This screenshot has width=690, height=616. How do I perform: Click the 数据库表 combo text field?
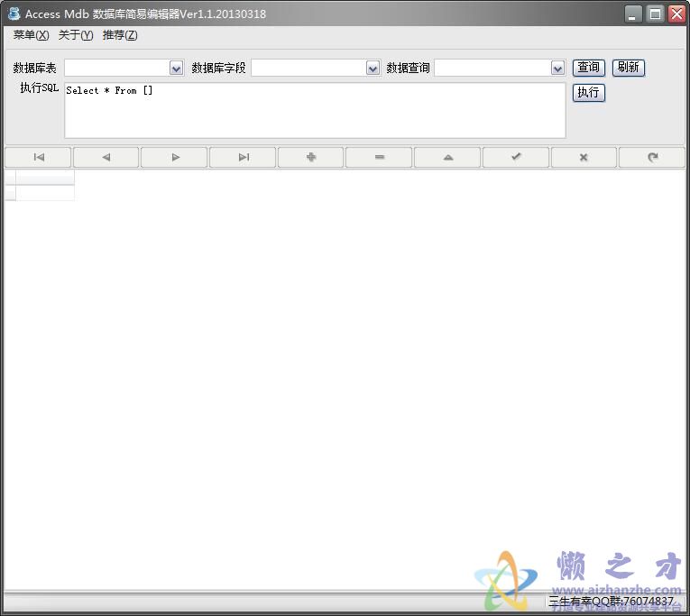click(x=117, y=68)
